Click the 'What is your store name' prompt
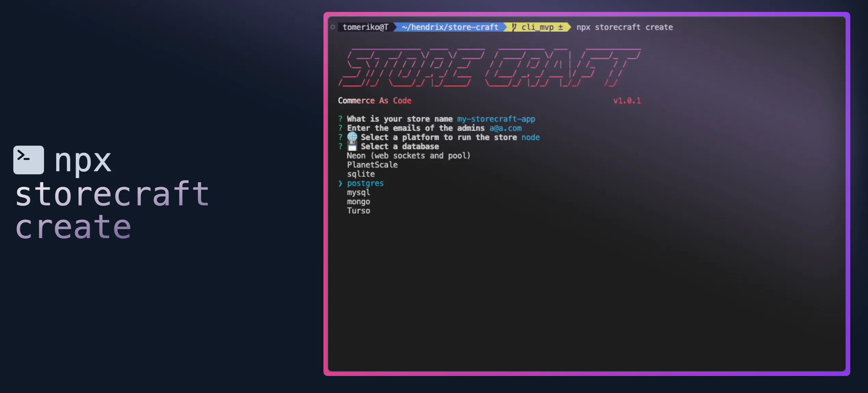This screenshot has height=393, width=868. coord(400,119)
